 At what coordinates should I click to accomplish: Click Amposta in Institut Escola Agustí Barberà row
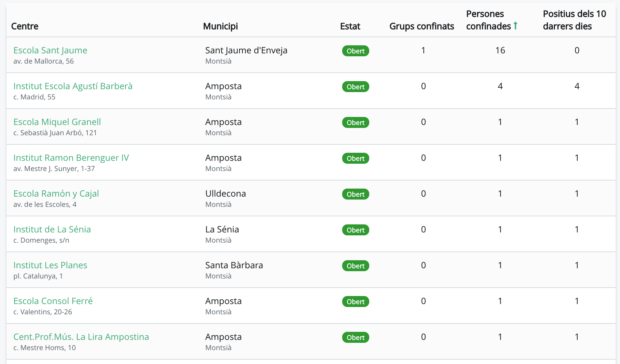click(x=223, y=86)
